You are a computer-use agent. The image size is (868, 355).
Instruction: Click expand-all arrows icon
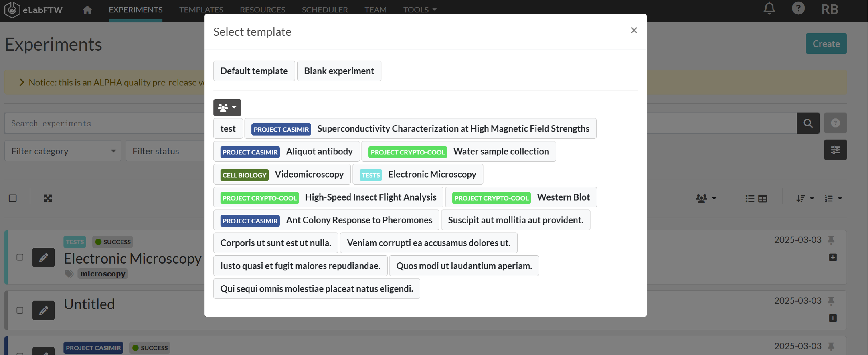pos(48,198)
